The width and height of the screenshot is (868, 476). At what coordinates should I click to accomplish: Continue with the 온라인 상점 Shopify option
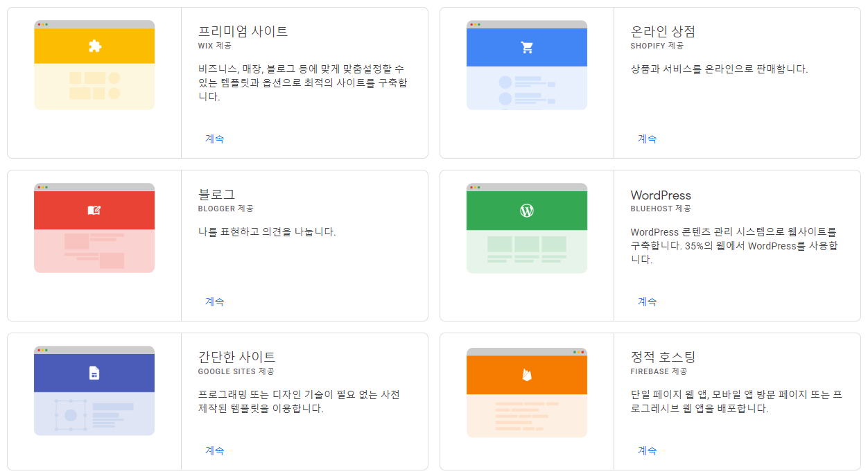click(x=647, y=139)
